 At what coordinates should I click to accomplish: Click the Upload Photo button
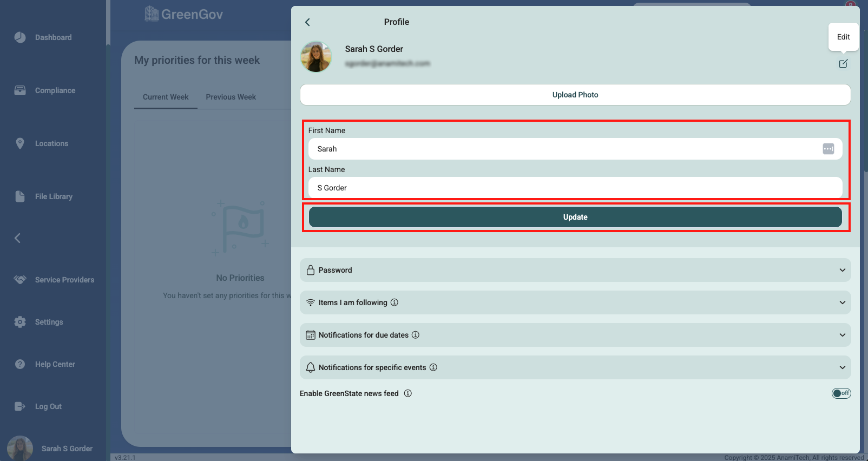(575, 95)
